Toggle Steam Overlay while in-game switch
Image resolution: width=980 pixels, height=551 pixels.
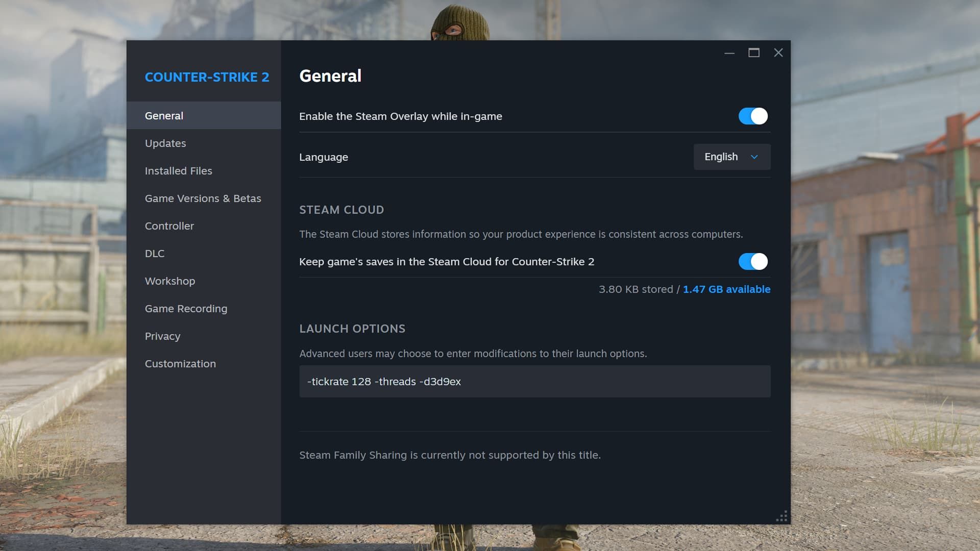click(x=753, y=116)
